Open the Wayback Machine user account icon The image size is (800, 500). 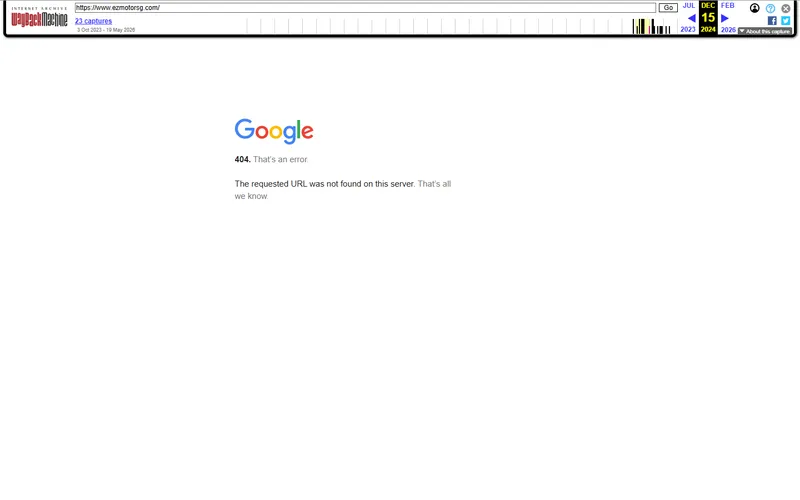pos(755,8)
